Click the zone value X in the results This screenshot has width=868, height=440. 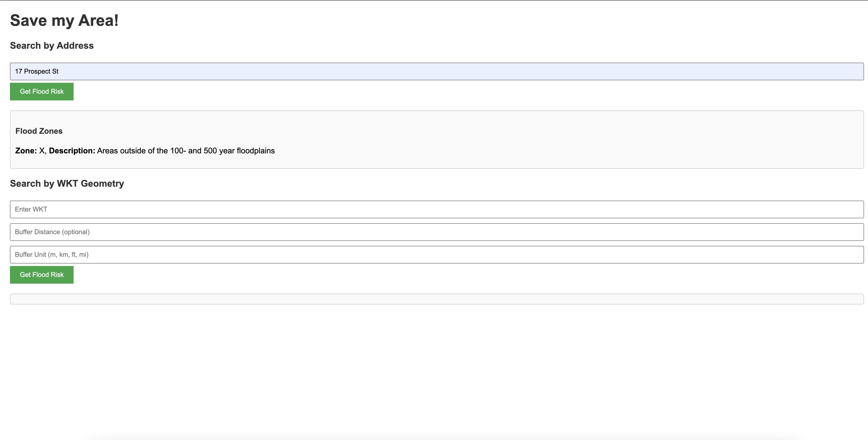tap(42, 151)
